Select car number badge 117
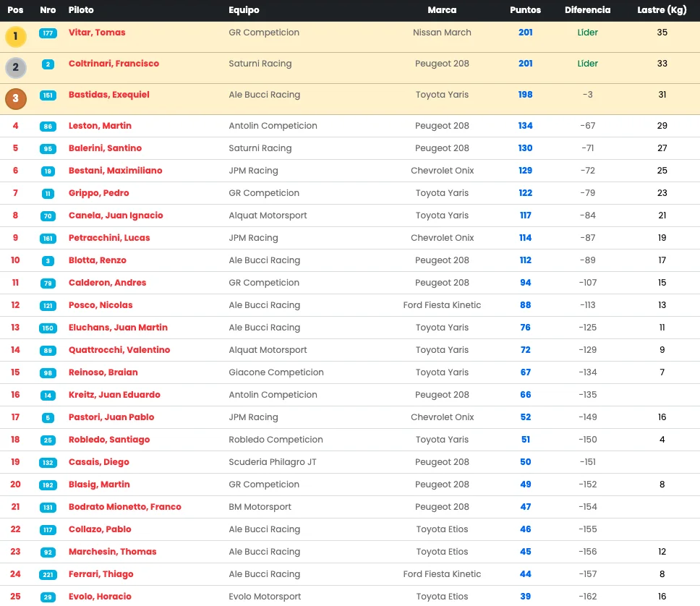This screenshot has width=700, height=606. coord(48,530)
